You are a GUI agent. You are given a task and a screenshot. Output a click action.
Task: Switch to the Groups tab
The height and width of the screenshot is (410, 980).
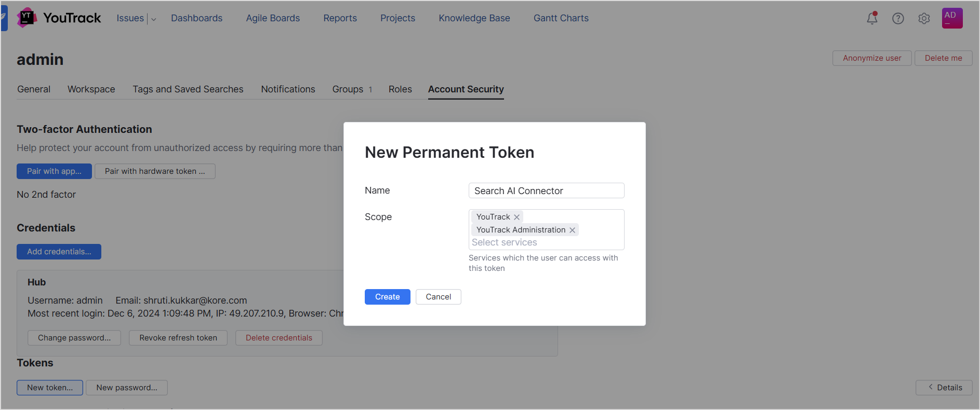tap(348, 89)
